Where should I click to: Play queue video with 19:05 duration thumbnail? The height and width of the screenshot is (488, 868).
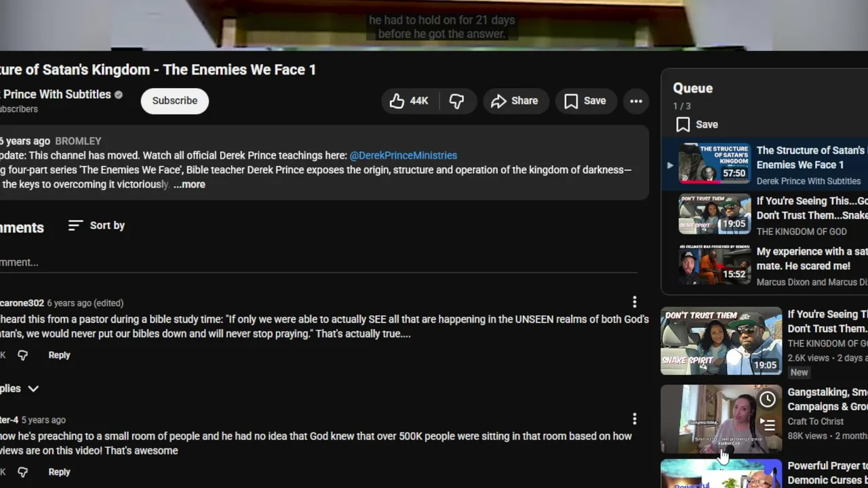tap(715, 214)
